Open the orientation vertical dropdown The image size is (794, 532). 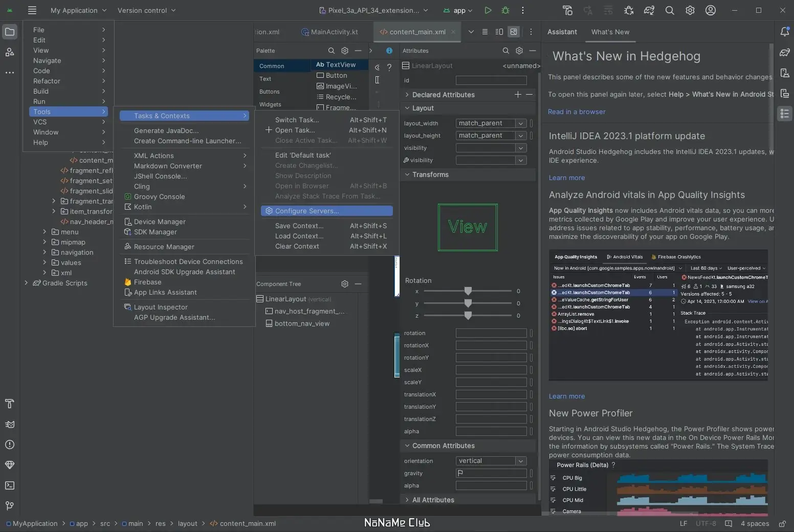pos(521,461)
